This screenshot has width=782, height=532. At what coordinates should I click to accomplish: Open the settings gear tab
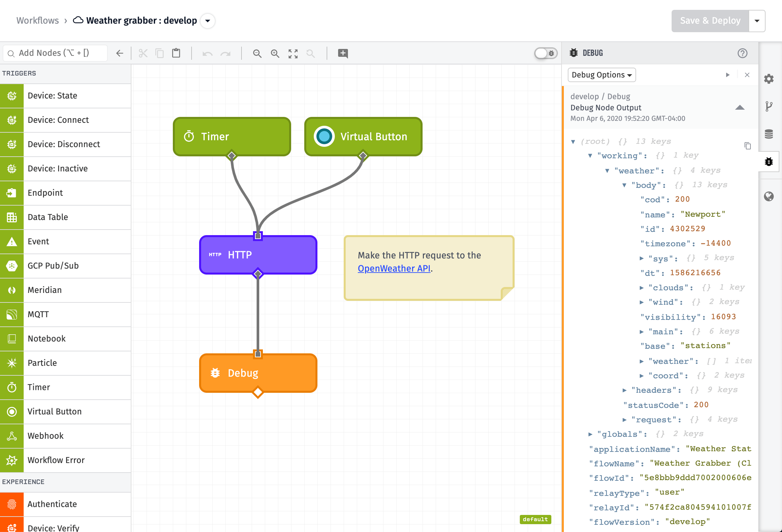click(x=769, y=79)
